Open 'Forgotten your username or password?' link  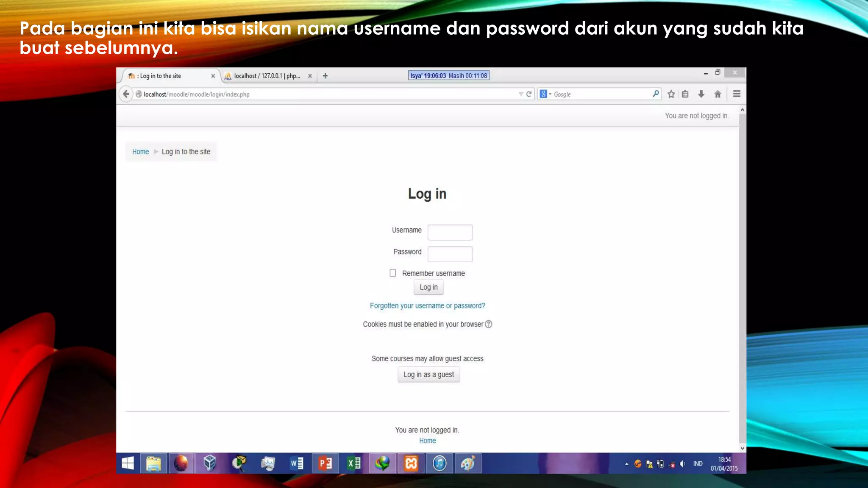[x=427, y=306]
